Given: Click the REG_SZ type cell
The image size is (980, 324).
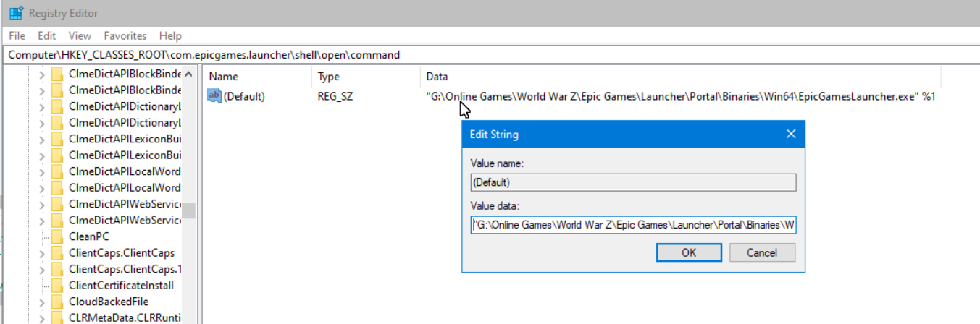Looking at the screenshot, I should [x=335, y=96].
